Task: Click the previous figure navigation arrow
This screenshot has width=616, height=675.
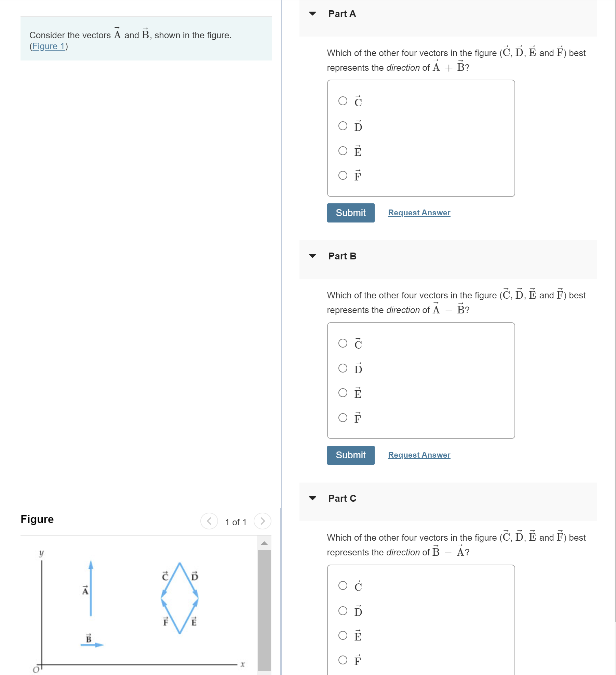Action: (209, 521)
